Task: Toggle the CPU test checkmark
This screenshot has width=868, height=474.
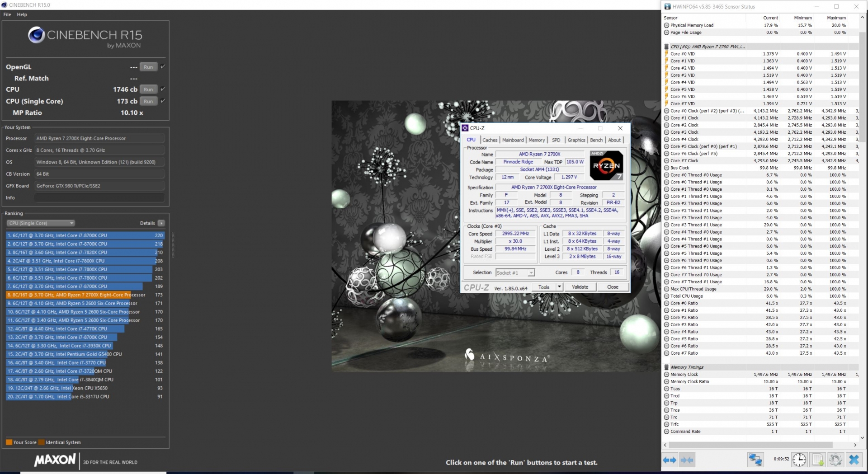Action: (163, 89)
